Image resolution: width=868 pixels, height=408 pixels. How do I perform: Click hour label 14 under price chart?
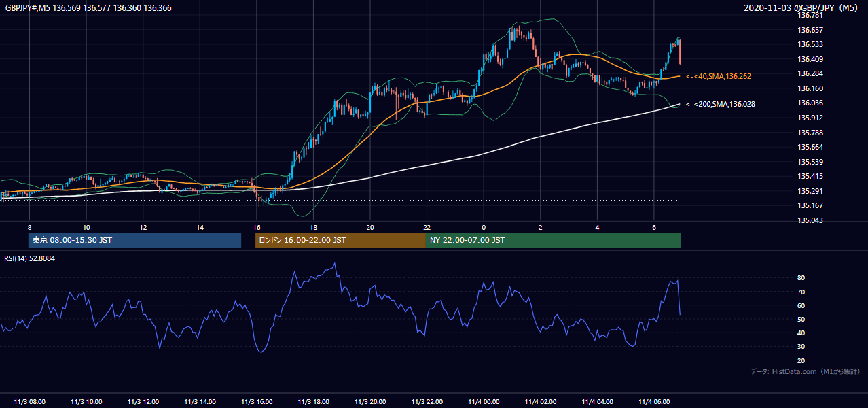[200, 227]
